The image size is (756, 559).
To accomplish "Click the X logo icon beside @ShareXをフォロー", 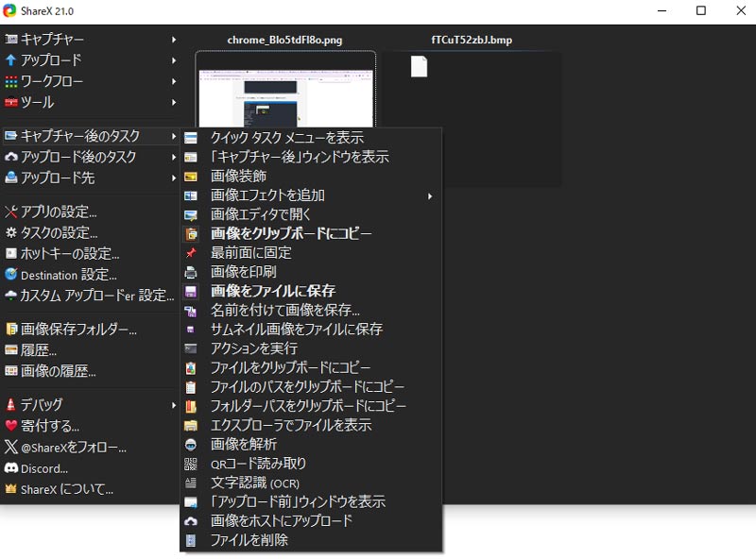I will (x=11, y=448).
